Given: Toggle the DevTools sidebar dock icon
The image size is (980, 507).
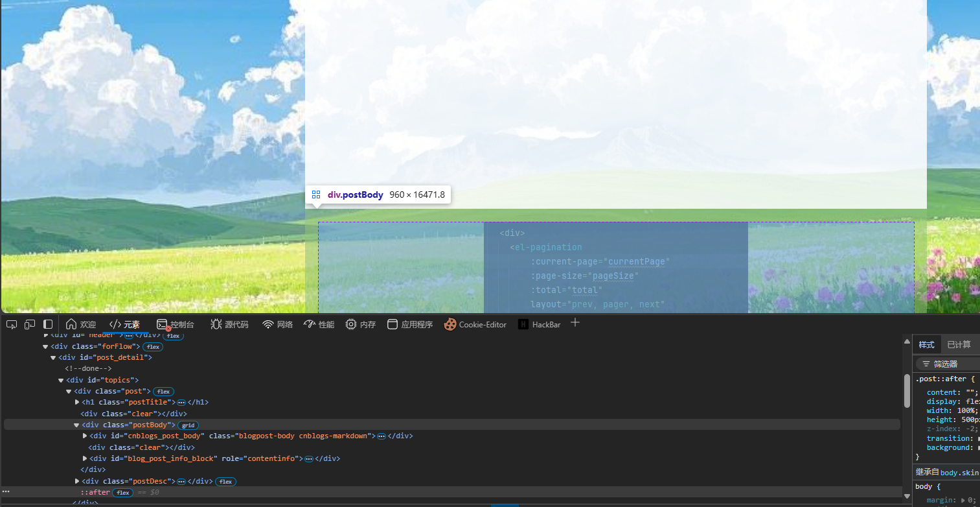Looking at the screenshot, I should coord(48,324).
